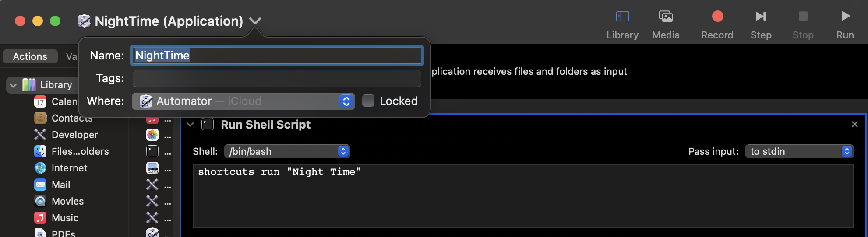Screen dimensions: 868x237
Task: Select the Music category icon
Action: (x=40, y=218)
